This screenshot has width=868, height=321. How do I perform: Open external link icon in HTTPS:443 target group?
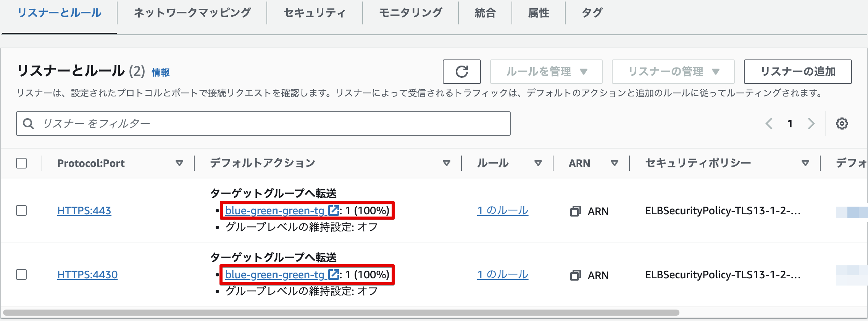pos(334,210)
